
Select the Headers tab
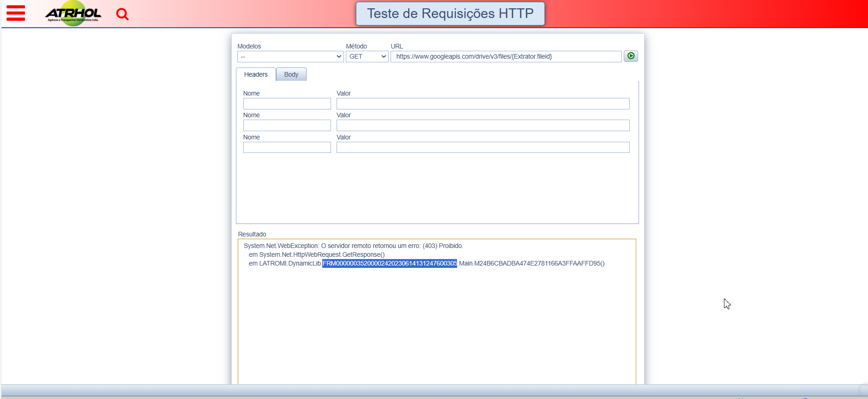[256, 74]
